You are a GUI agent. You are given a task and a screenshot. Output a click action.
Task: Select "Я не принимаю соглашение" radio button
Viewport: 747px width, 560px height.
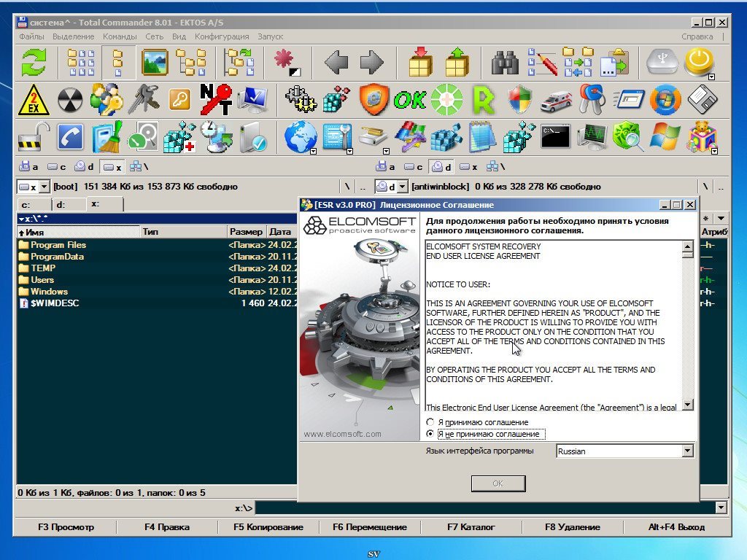pos(430,434)
